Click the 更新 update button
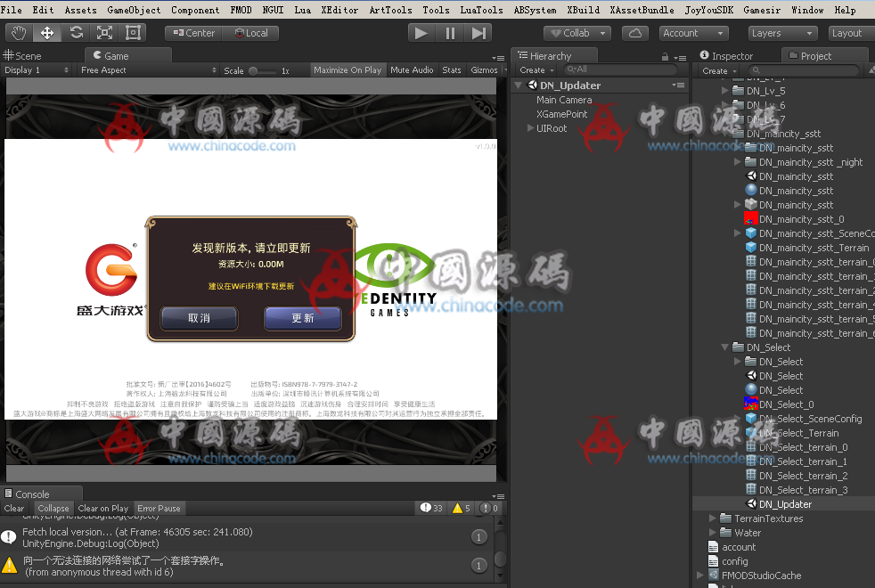 303,318
